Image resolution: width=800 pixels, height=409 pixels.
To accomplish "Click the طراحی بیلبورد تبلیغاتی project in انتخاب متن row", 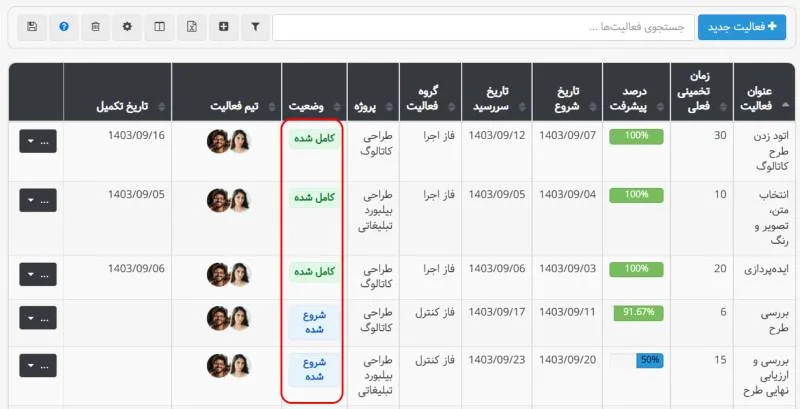I will coord(375,211).
